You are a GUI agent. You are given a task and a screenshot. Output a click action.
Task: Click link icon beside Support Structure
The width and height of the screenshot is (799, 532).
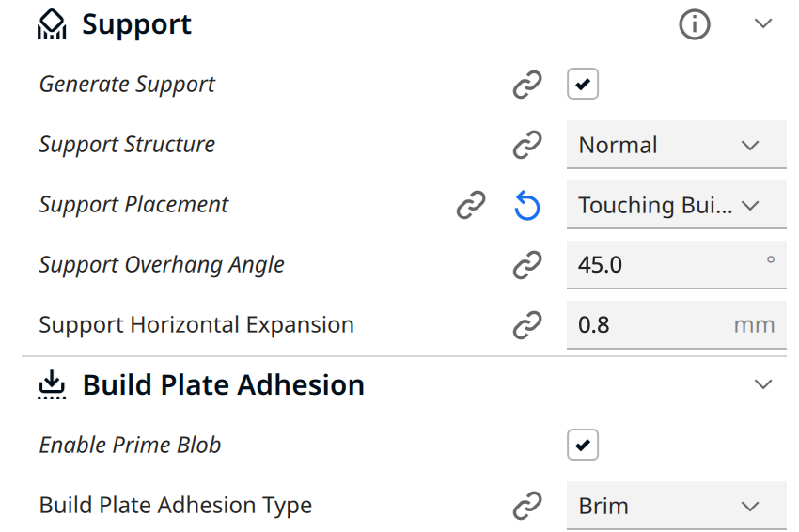[527, 145]
